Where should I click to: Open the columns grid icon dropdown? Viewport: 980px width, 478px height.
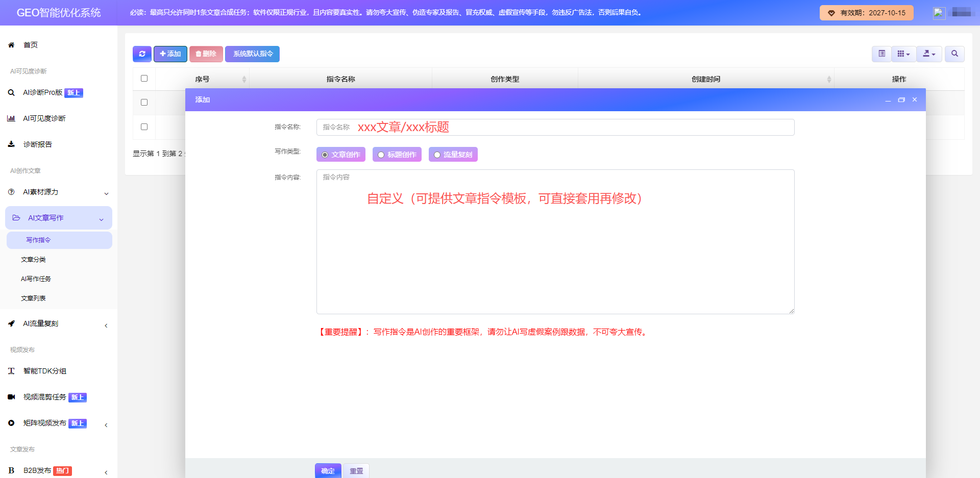(x=903, y=54)
